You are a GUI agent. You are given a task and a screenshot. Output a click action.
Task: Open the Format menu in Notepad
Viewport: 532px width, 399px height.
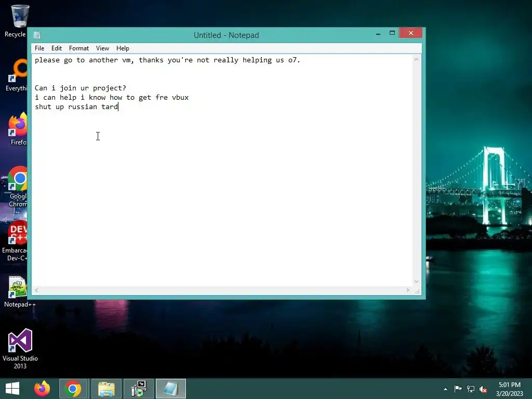pyautogui.click(x=79, y=48)
